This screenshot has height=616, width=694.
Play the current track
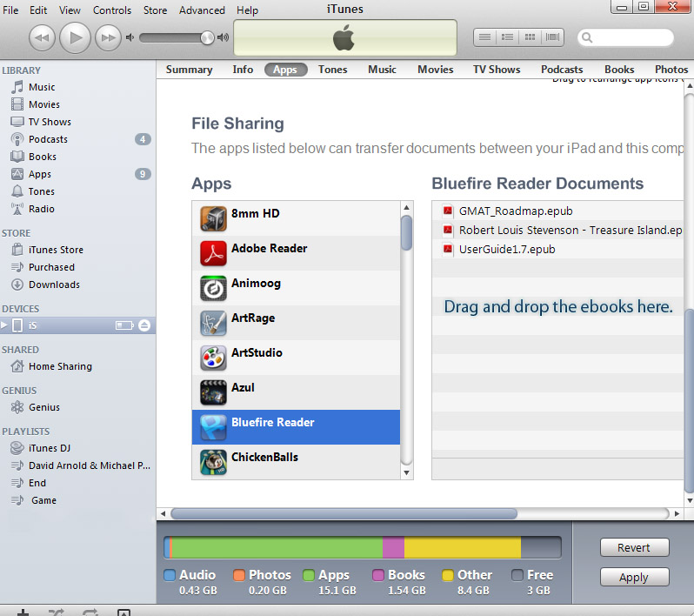click(x=75, y=37)
